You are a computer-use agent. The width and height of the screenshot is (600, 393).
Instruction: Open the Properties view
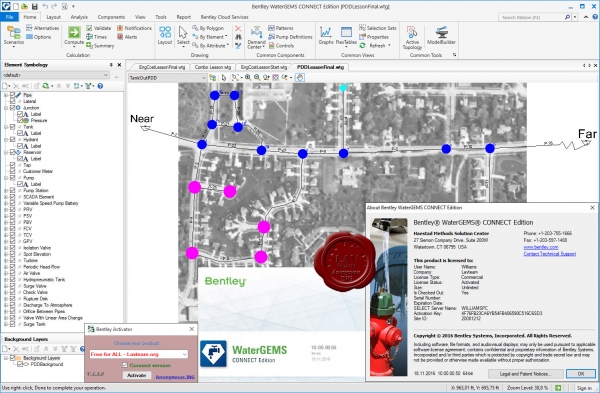tap(373, 37)
